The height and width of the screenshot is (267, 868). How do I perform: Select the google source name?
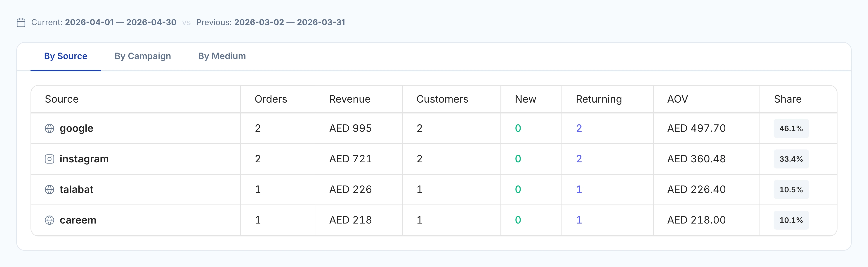click(76, 129)
